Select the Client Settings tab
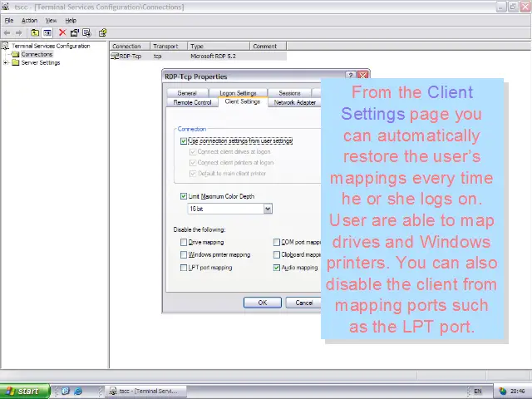 242,101
